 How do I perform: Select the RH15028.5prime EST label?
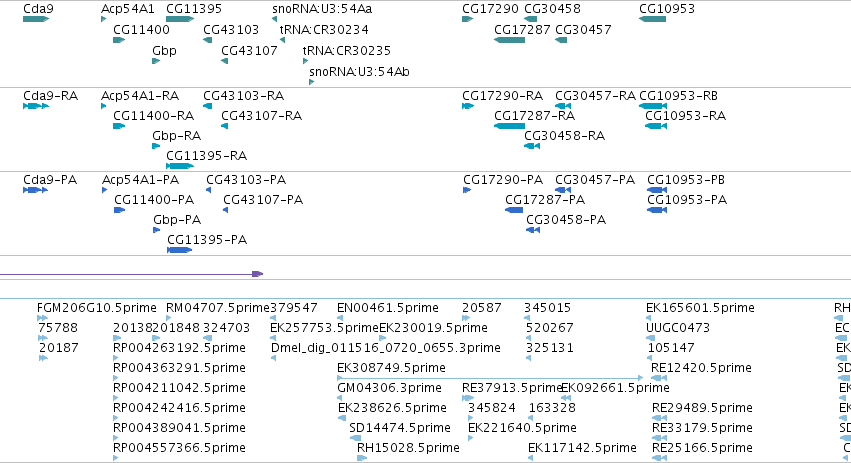pos(408,448)
